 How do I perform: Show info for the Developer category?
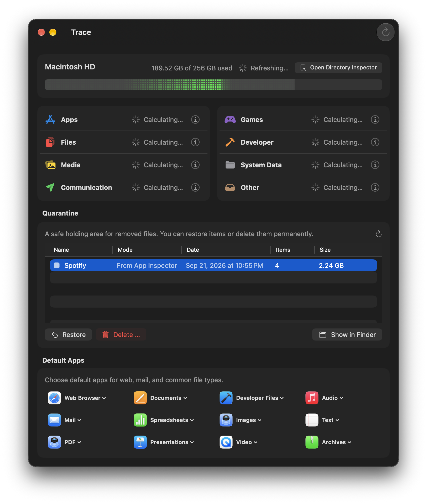375,142
